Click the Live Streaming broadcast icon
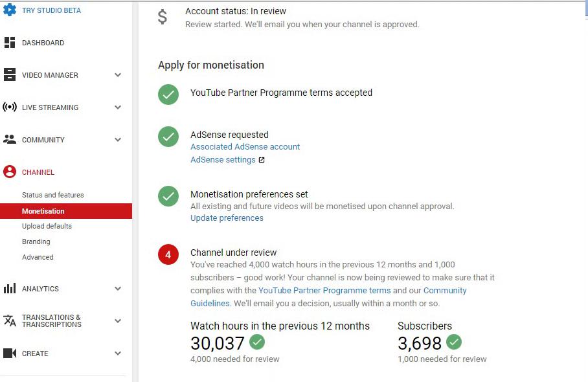Viewport: 588px width, 382px height. pyautogui.click(x=9, y=107)
